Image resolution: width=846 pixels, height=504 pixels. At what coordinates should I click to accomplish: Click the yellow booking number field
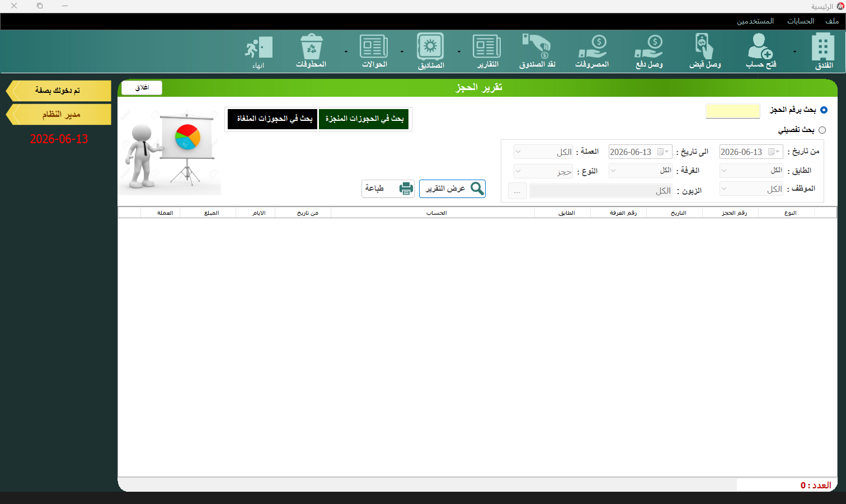[733, 111]
